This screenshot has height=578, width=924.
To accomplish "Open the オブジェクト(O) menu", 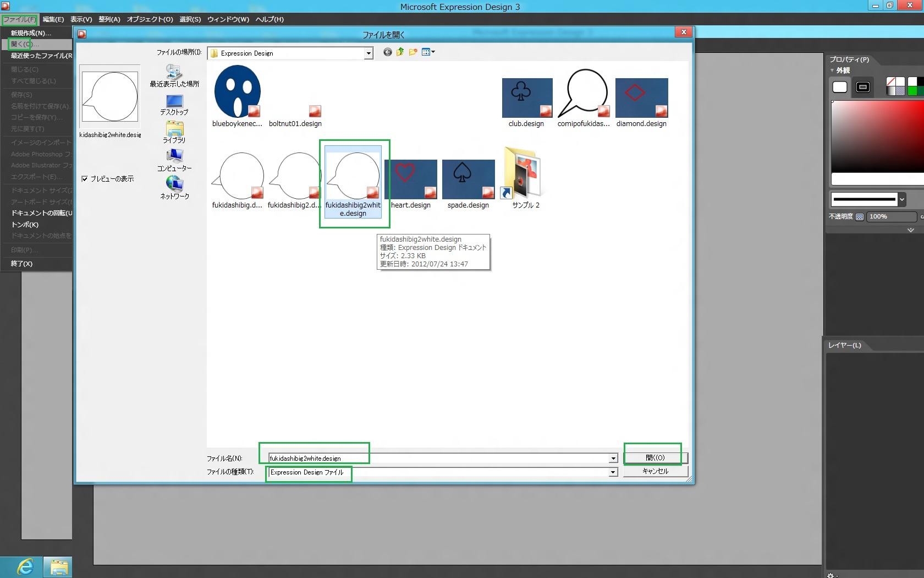I will [150, 19].
